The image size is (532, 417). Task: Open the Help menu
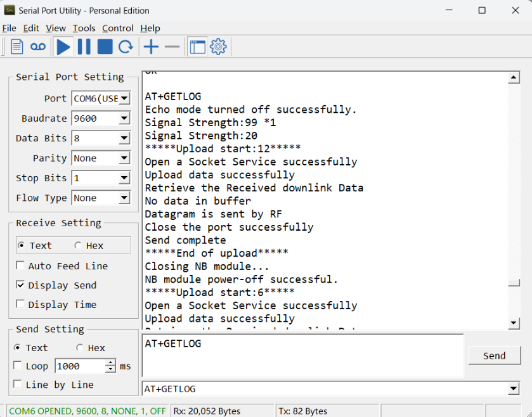pyautogui.click(x=150, y=28)
